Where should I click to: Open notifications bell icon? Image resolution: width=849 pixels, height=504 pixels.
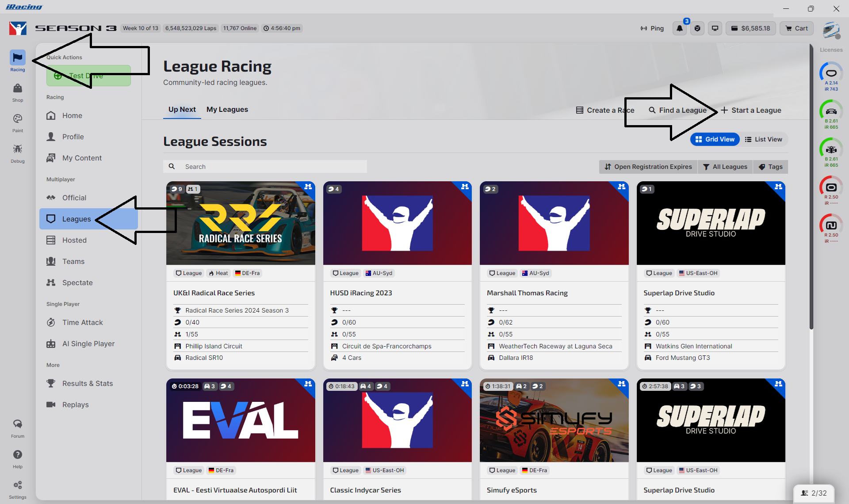(680, 28)
